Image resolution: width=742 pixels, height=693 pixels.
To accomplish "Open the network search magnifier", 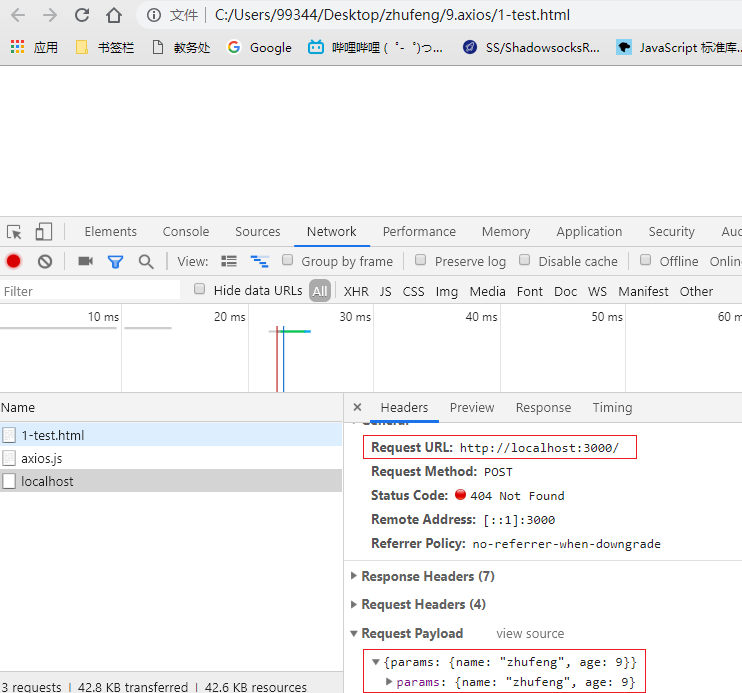I will 146,261.
